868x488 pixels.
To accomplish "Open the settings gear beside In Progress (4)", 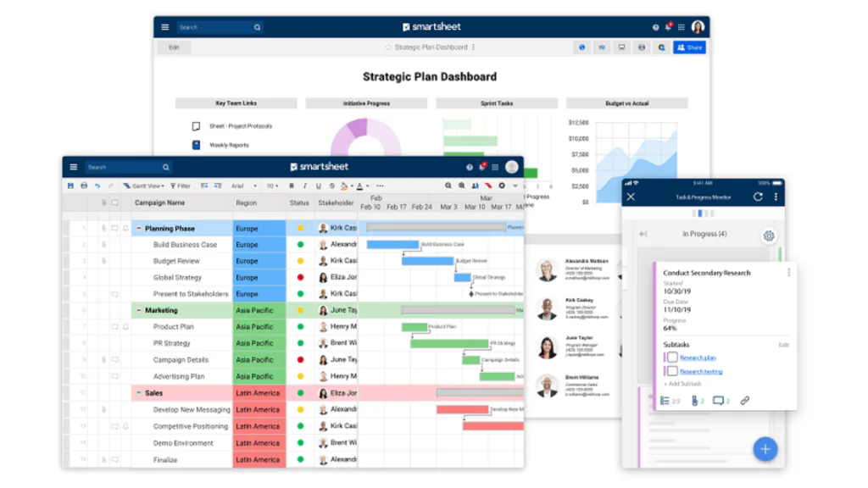I will (x=768, y=236).
